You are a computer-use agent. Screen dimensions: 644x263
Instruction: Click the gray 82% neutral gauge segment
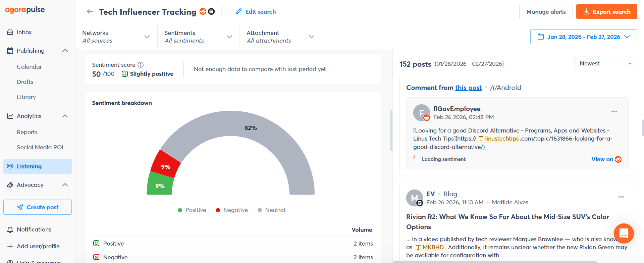point(251,128)
